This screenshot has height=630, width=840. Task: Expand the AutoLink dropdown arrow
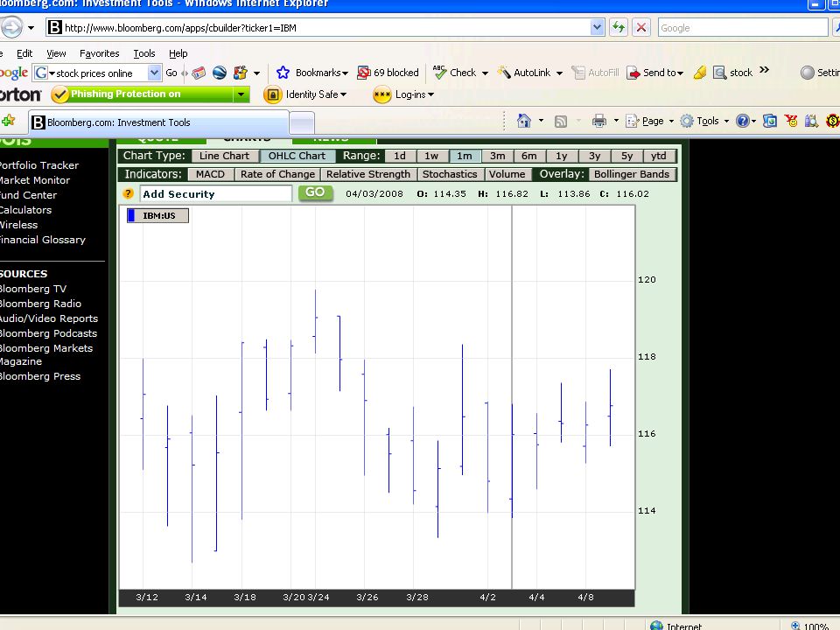click(x=559, y=73)
